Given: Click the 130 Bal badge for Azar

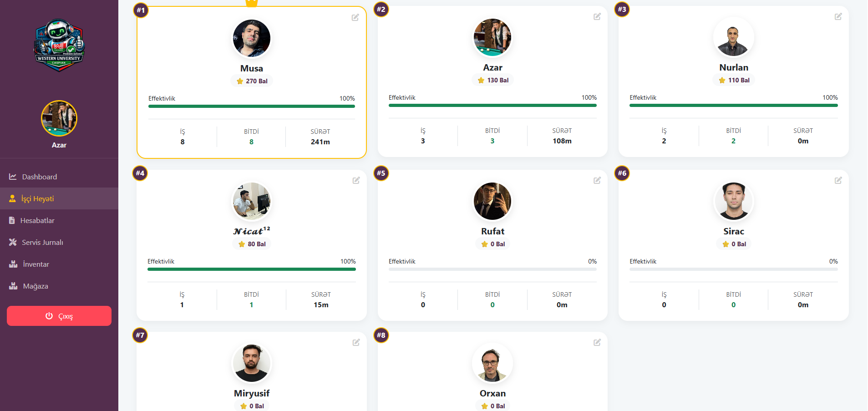Looking at the screenshot, I should 492,80.
